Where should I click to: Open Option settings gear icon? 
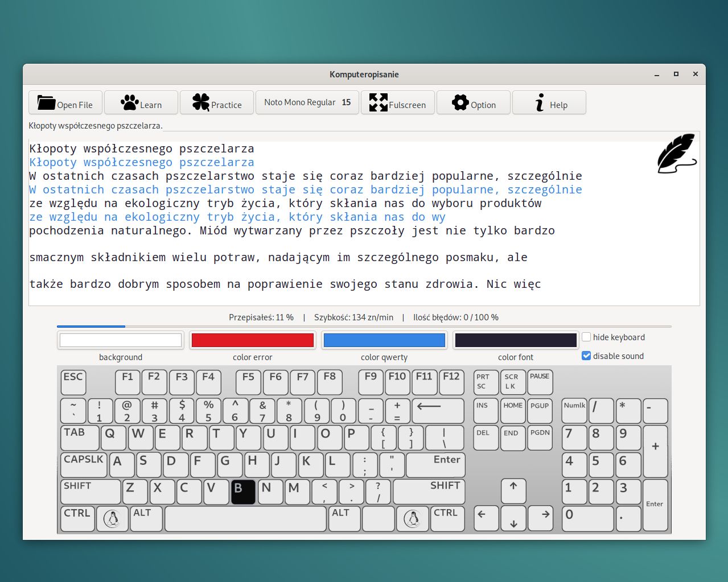click(474, 103)
